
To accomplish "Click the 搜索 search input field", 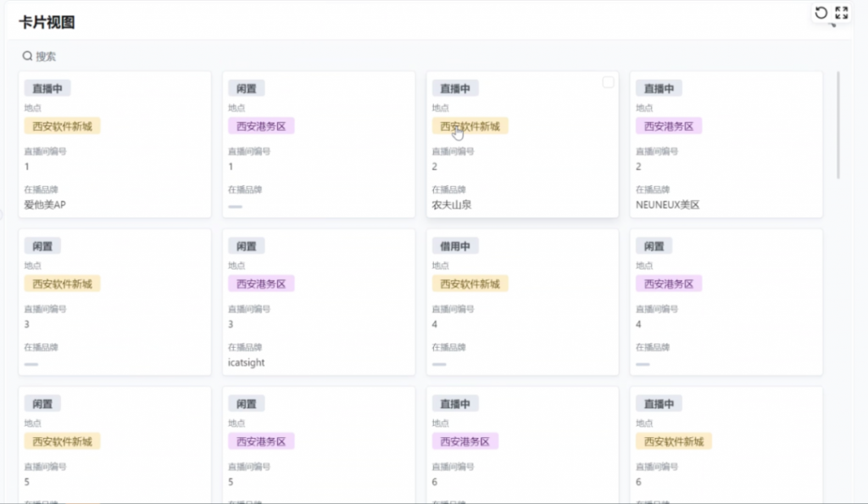I will (170, 56).
